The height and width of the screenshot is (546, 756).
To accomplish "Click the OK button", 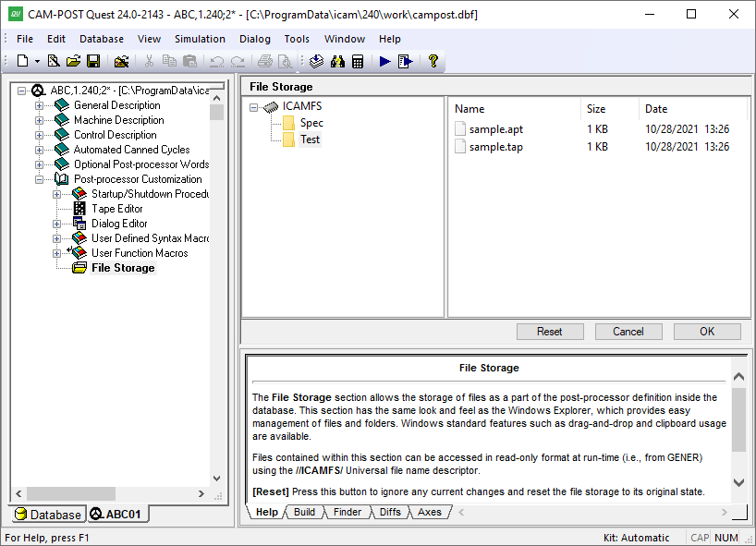I will [707, 332].
